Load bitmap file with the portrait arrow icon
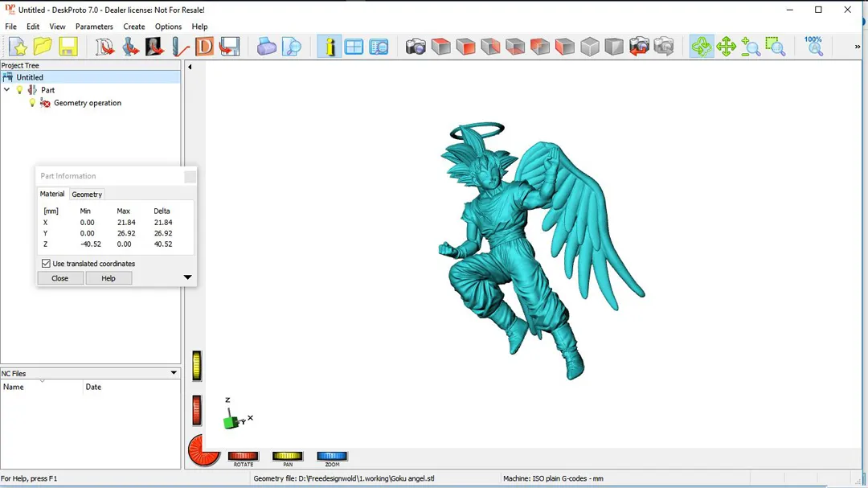This screenshot has height=488, width=868. click(154, 47)
